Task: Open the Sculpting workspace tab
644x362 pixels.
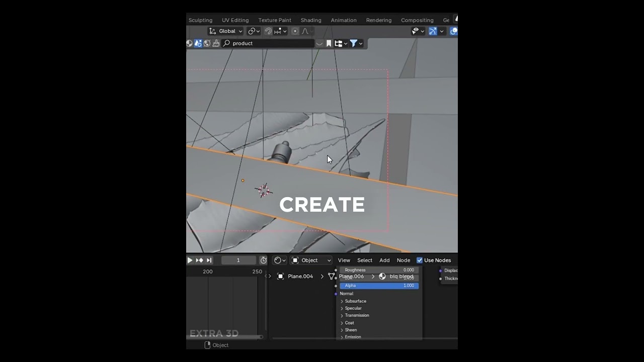Action: tap(200, 20)
